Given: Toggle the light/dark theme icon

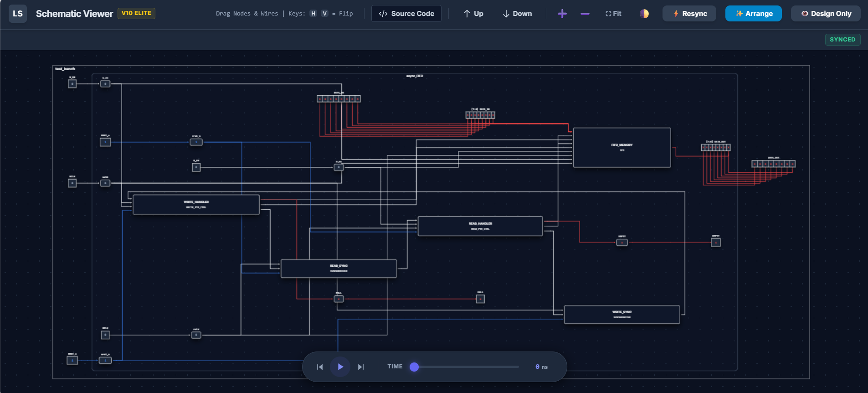Looking at the screenshot, I should point(644,14).
